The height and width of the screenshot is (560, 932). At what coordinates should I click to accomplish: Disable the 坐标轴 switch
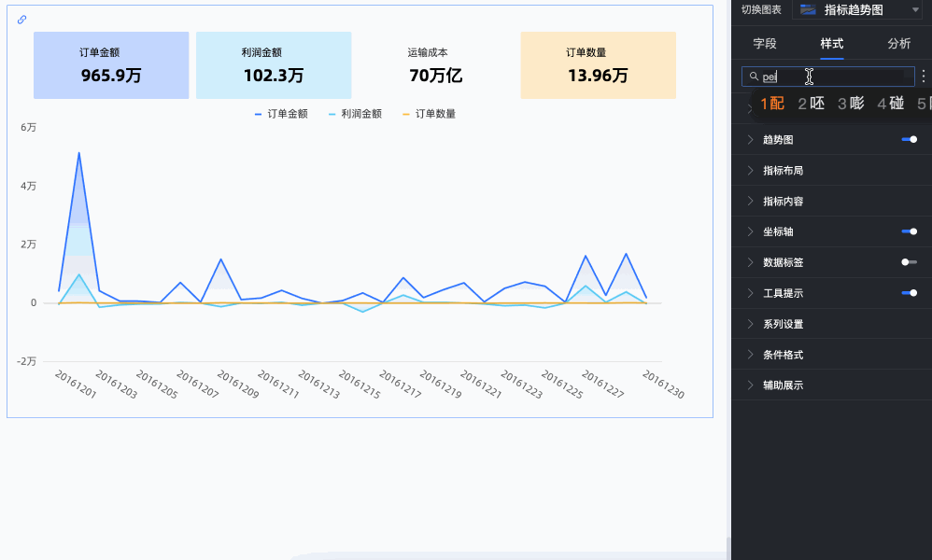click(x=909, y=231)
